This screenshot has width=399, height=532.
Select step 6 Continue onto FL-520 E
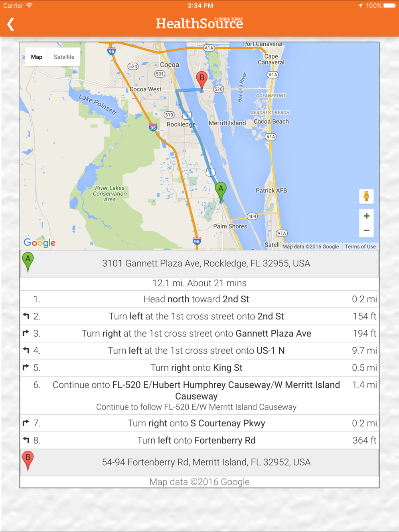pyautogui.click(x=199, y=396)
